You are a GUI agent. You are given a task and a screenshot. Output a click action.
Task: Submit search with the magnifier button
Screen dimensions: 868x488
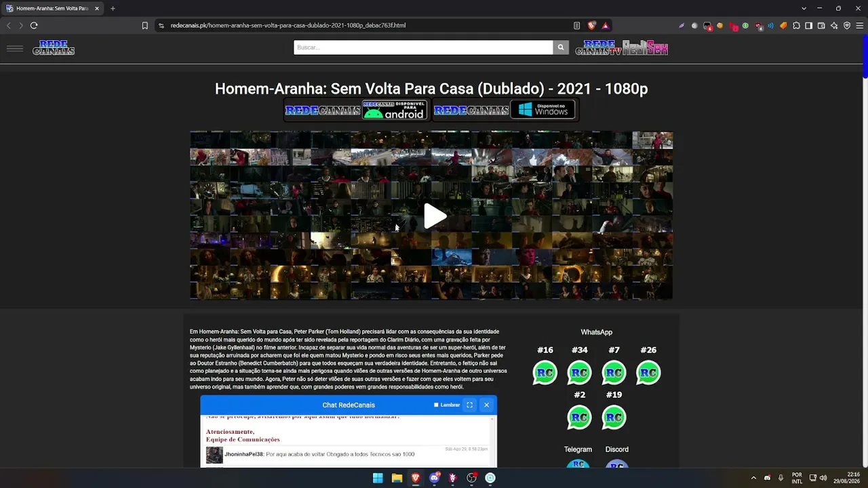pos(561,47)
